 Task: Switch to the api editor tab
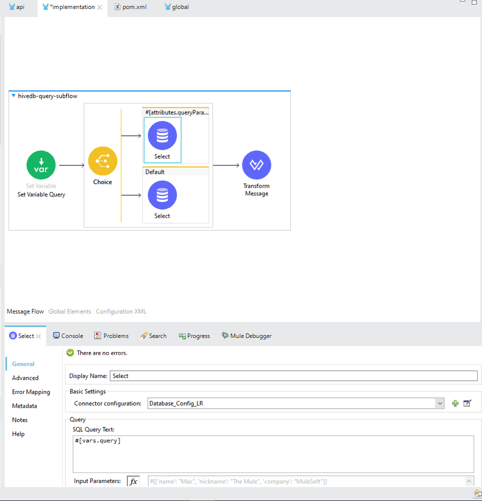coord(17,7)
